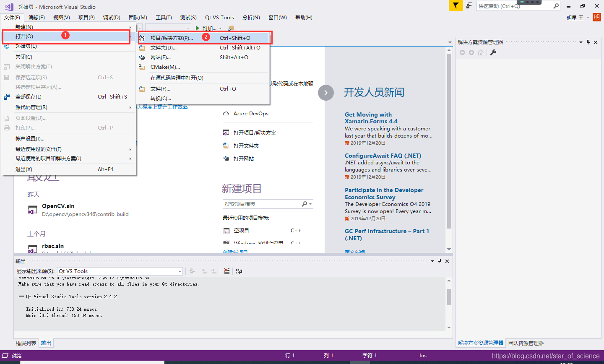Open GC Perf Infrastructure – Part 1 link
The height and width of the screenshot is (364, 604).
point(387,235)
